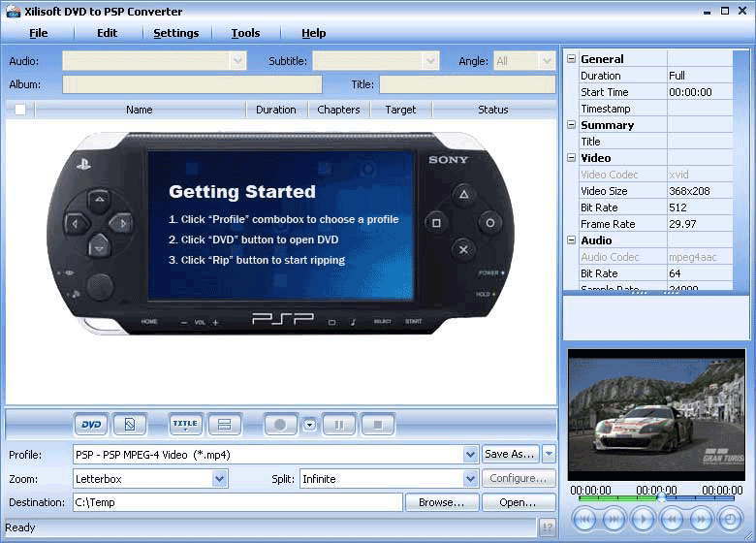Click the Save As... button

[510, 454]
